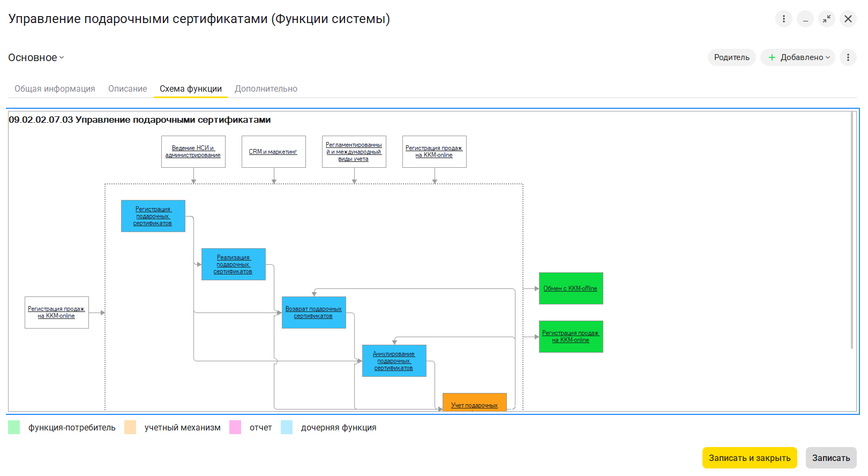The height and width of the screenshot is (476, 868).
Task: Click the collapse window arrows icon
Action: 827,19
